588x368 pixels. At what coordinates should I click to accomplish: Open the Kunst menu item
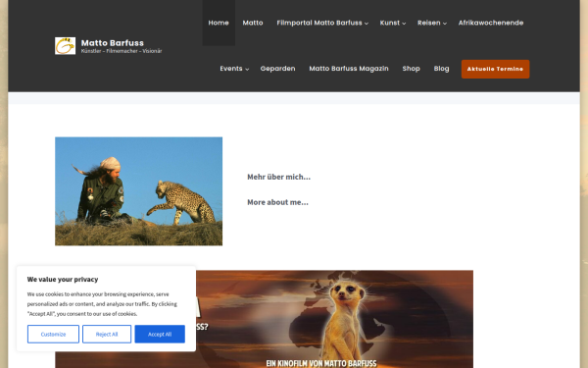390,23
